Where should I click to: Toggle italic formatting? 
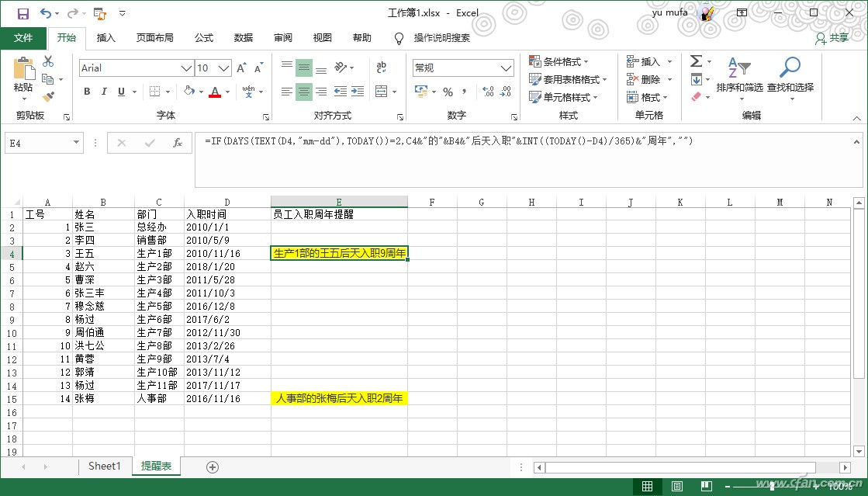tap(105, 92)
